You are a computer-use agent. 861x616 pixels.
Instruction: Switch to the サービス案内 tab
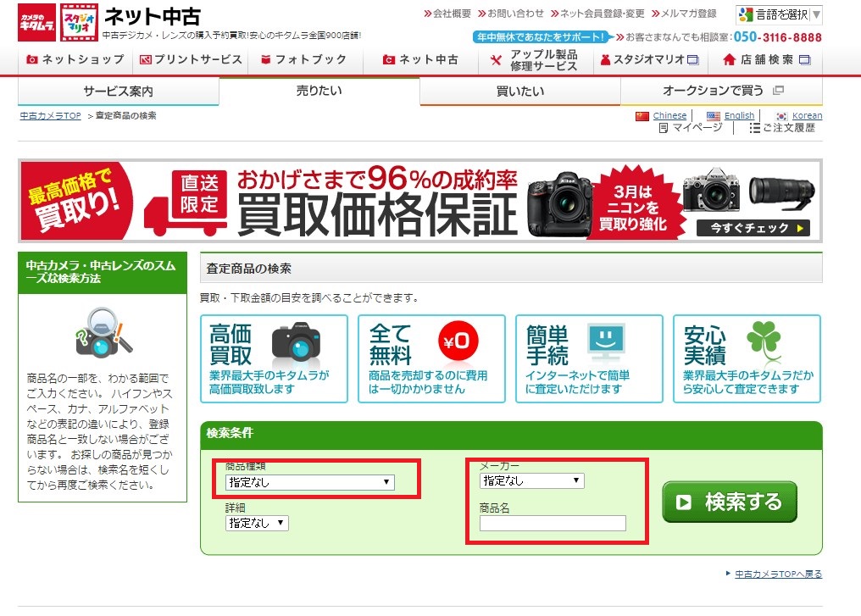tap(118, 92)
